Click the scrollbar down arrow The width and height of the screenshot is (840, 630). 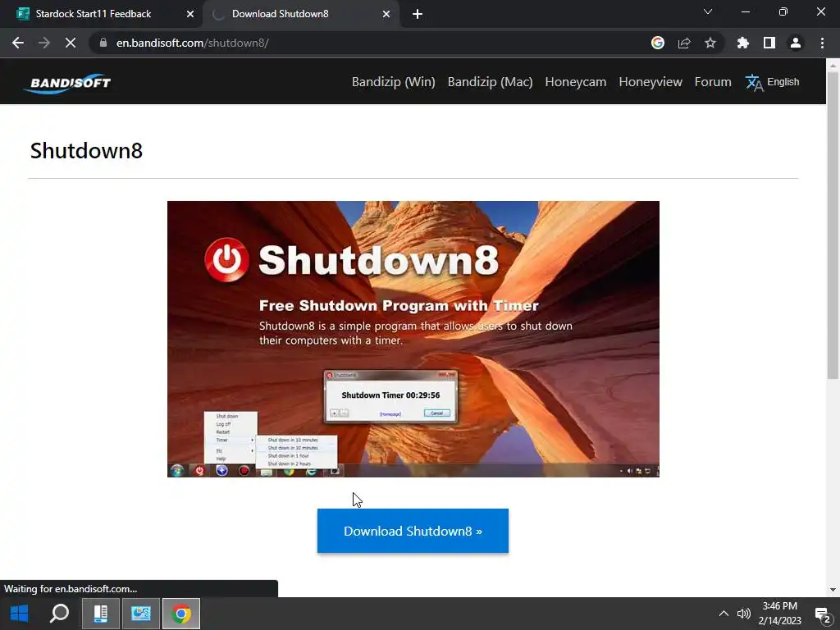tap(833, 590)
